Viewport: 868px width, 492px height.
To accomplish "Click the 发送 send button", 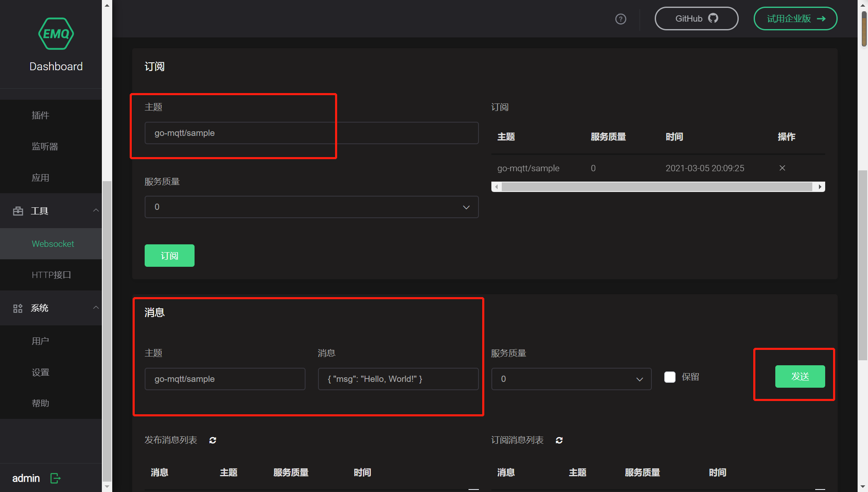I will click(x=800, y=376).
